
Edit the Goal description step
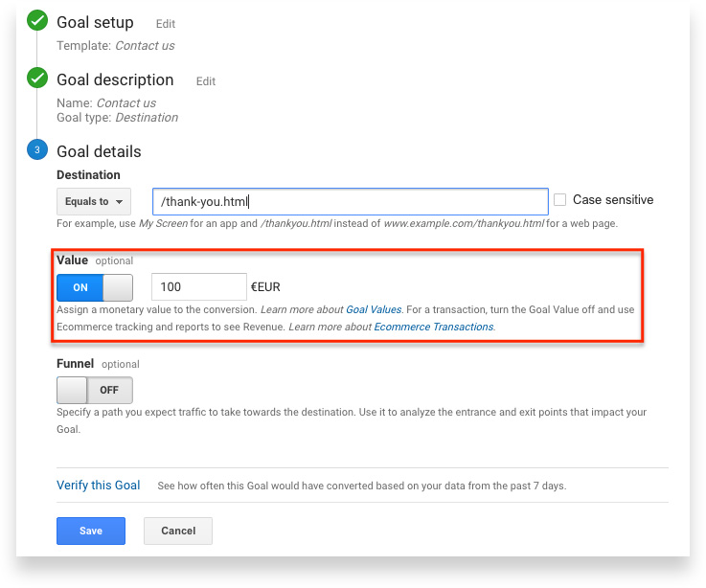pyautogui.click(x=206, y=81)
